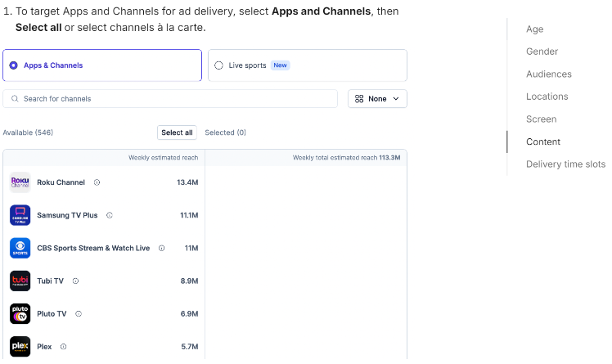This screenshot has height=364, width=612.
Task: Click the Available (546) label
Action: pos(28,133)
